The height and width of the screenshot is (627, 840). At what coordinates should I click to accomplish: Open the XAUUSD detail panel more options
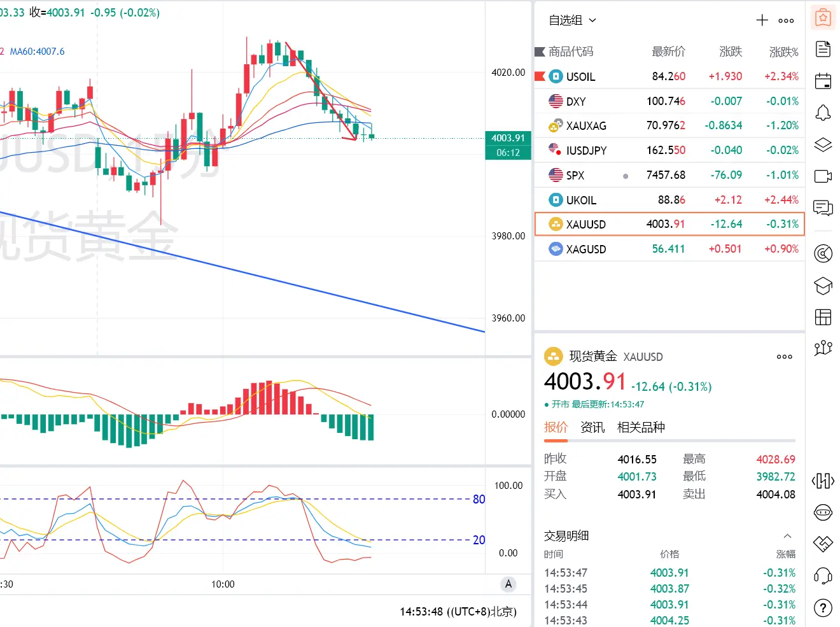[785, 356]
